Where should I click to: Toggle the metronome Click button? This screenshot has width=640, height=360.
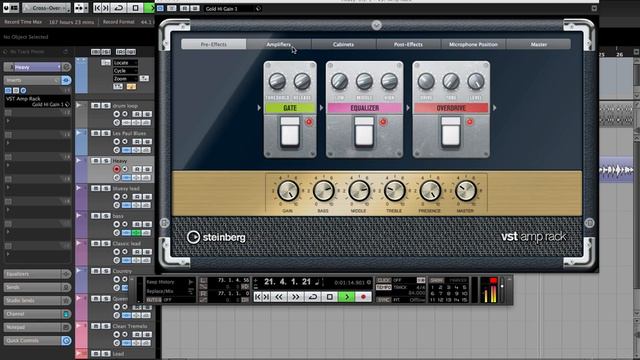pyautogui.click(x=383, y=280)
